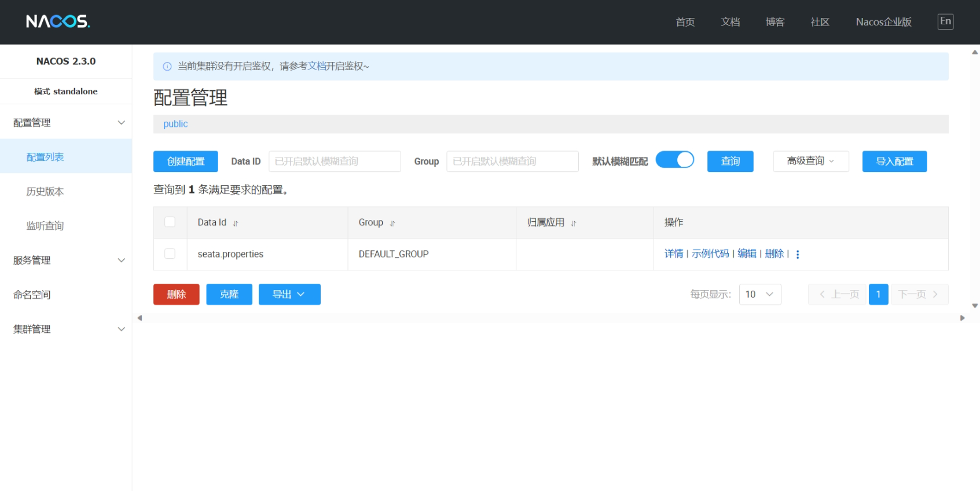
Task: Go to 首页 in the top navigation
Action: [x=685, y=22]
